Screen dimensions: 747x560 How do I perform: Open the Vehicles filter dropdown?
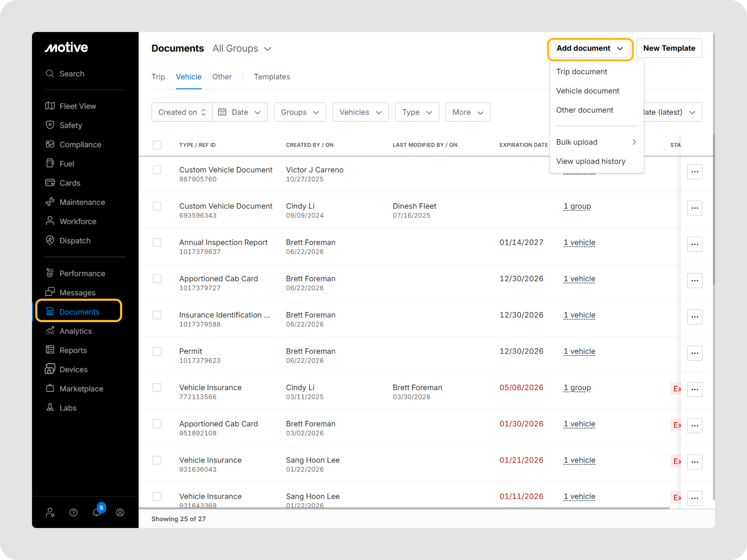[x=360, y=112]
